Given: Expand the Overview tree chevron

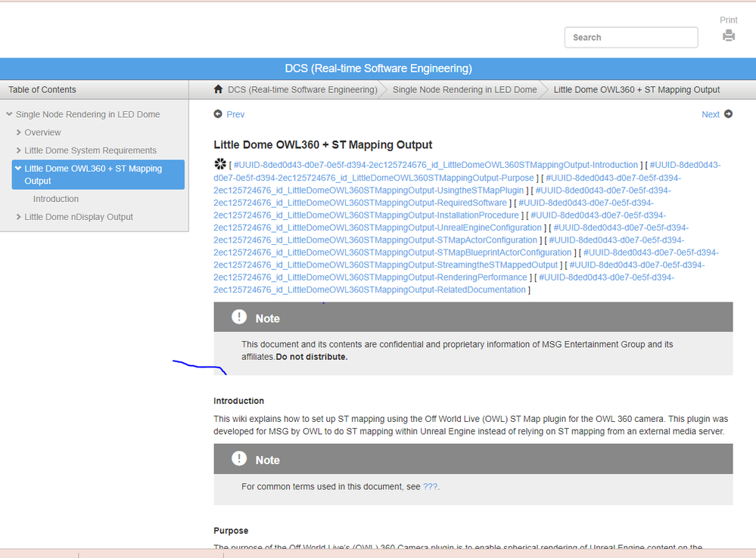Looking at the screenshot, I should 18,132.
